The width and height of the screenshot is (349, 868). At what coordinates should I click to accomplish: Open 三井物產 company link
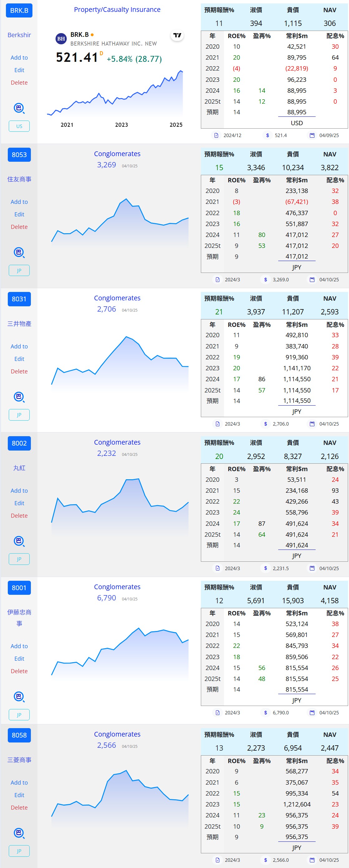pos(19,324)
